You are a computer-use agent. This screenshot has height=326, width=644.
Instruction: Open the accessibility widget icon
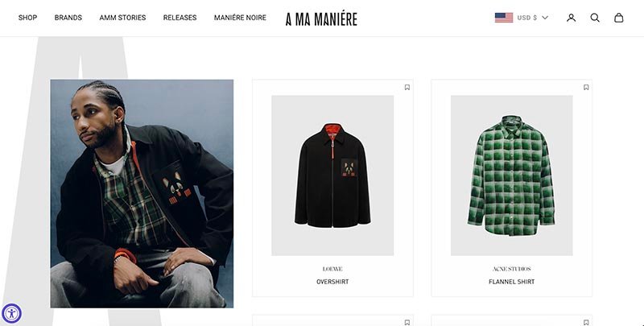click(x=11, y=314)
